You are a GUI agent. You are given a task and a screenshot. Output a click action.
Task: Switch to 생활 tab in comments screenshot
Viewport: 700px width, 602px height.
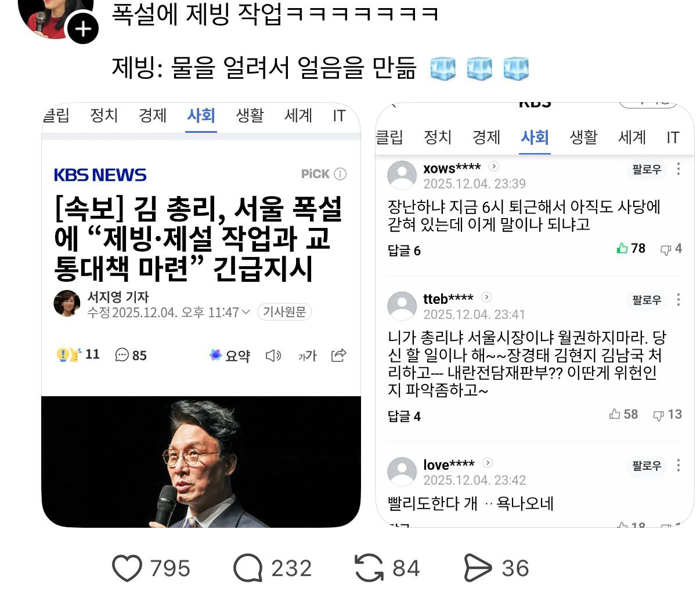[583, 137]
